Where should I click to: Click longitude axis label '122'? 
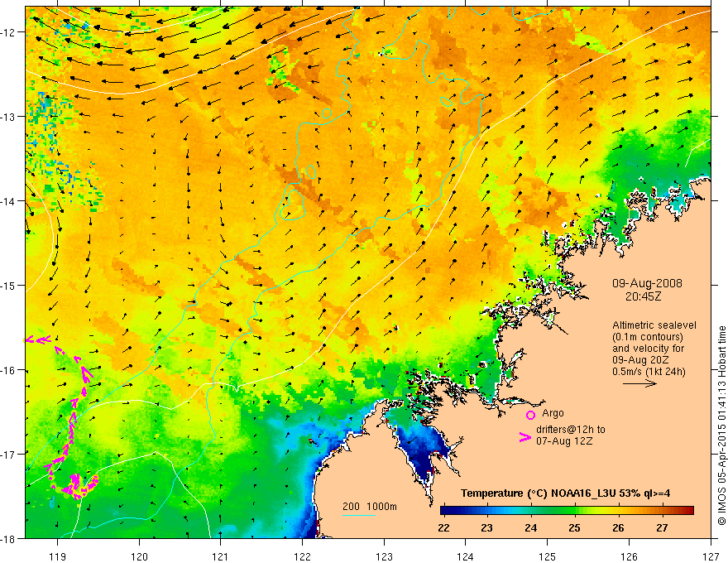tap(302, 556)
